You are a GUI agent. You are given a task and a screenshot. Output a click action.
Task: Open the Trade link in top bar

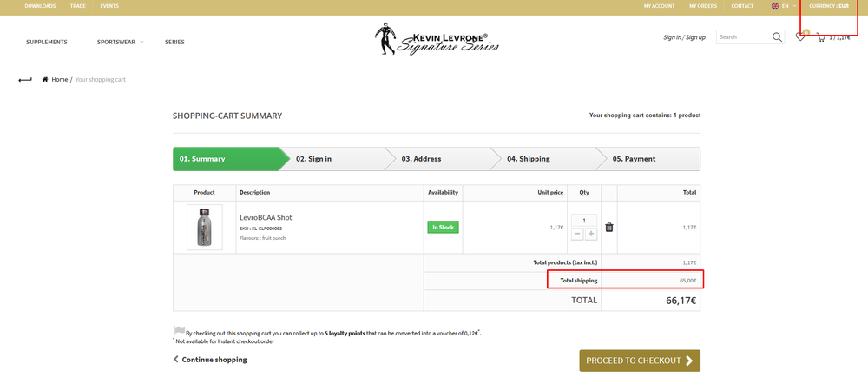[77, 6]
